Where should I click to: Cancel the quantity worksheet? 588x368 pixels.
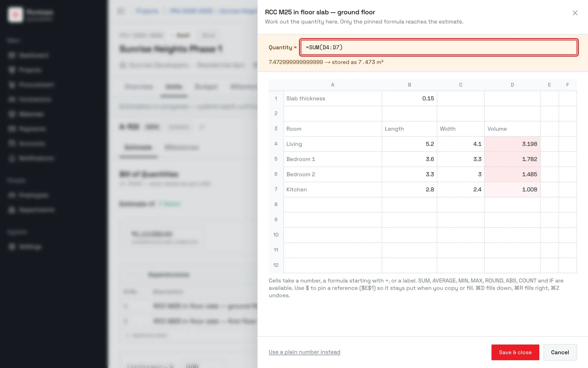click(x=560, y=352)
